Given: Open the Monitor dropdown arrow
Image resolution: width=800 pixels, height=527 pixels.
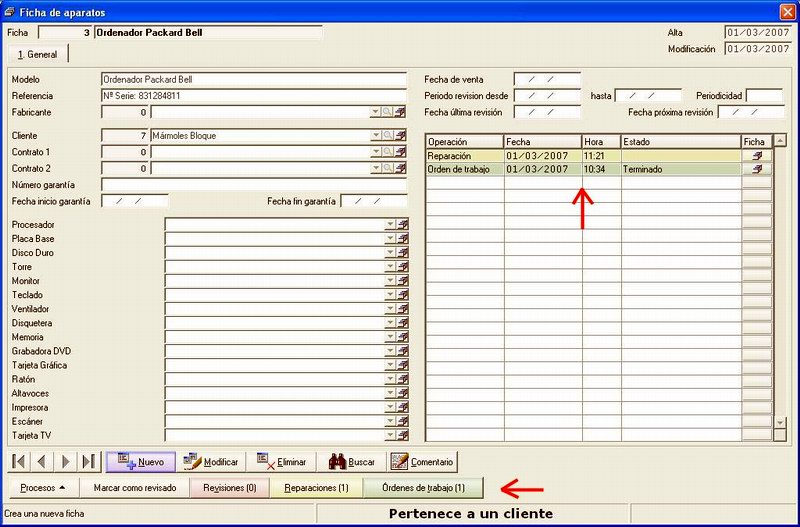Looking at the screenshot, I should (390, 281).
